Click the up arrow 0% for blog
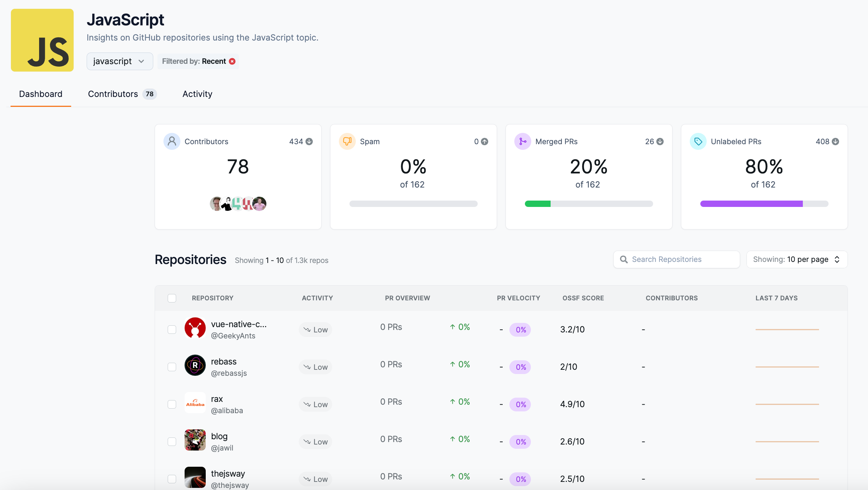The height and width of the screenshot is (490, 868). (x=460, y=439)
